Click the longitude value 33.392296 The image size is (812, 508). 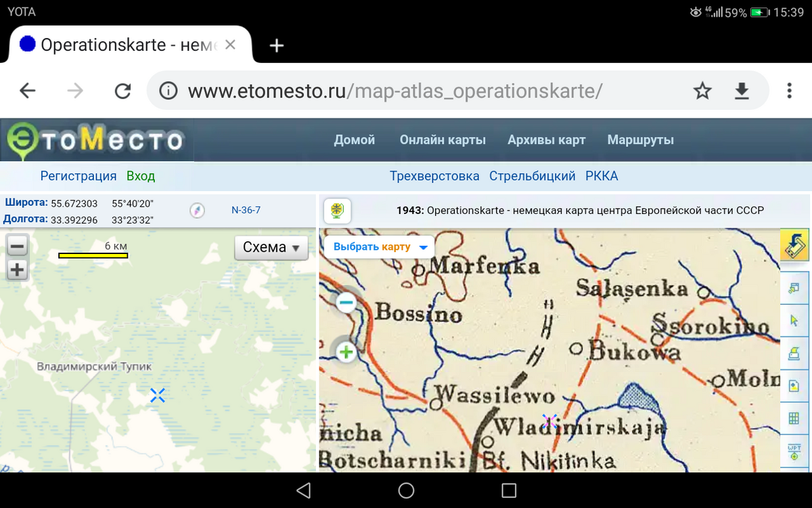75,219
